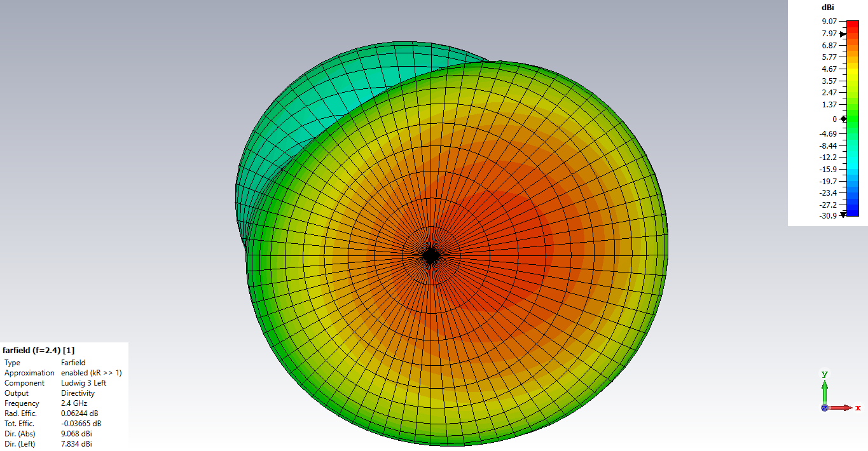868x451 pixels.
Task: Click the blue z-axis circle on the triad
Action: (x=824, y=408)
